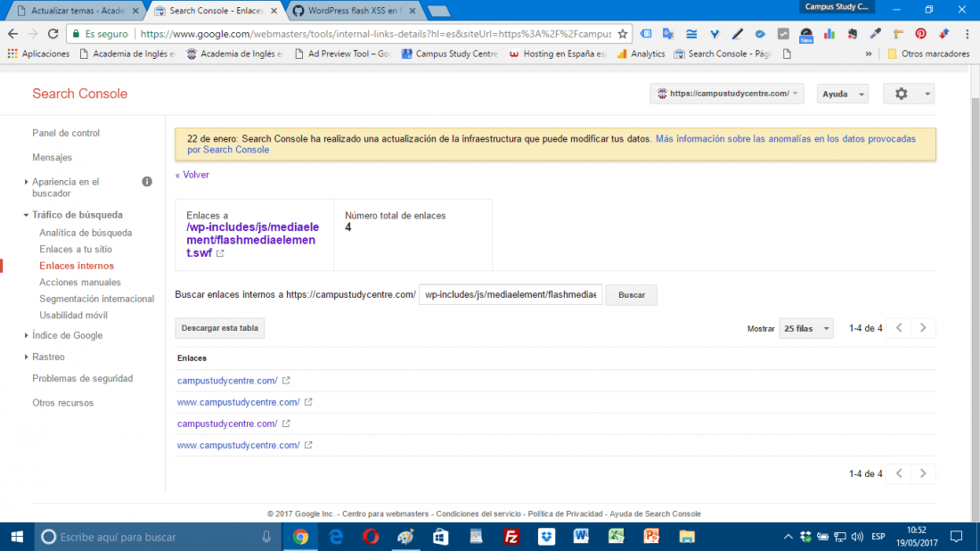Open external icon of first campustudycentre.com row
The height and width of the screenshot is (551, 980).
click(x=286, y=380)
